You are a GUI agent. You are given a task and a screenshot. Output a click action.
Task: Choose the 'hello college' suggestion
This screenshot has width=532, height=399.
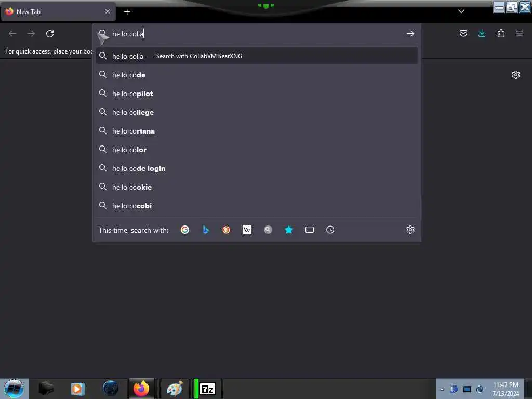click(257, 112)
